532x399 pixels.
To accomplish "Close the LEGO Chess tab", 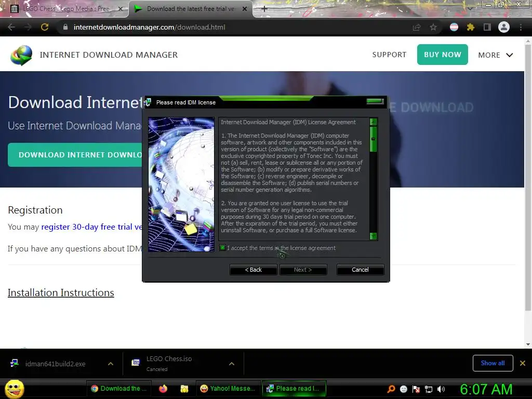I will click(120, 9).
